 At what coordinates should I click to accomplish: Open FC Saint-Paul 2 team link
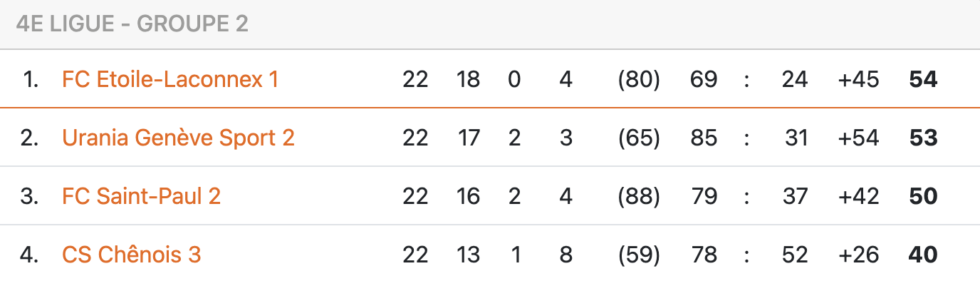pos(142,196)
